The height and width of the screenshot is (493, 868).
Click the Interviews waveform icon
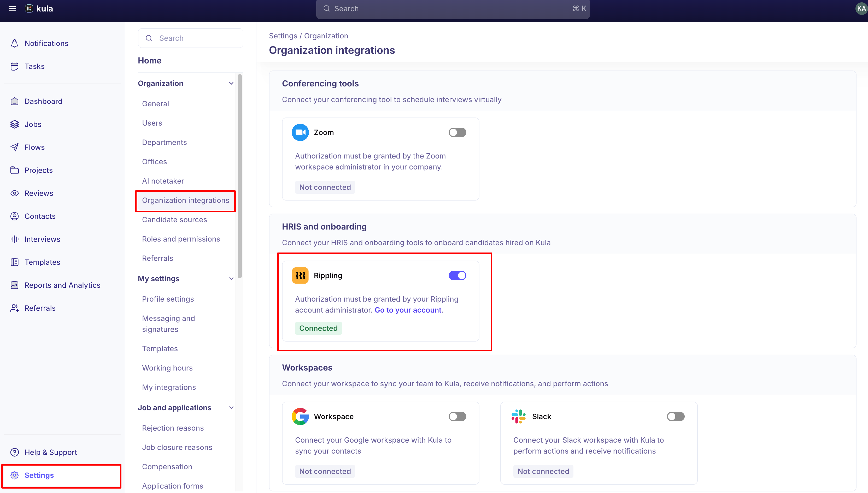[15, 239]
